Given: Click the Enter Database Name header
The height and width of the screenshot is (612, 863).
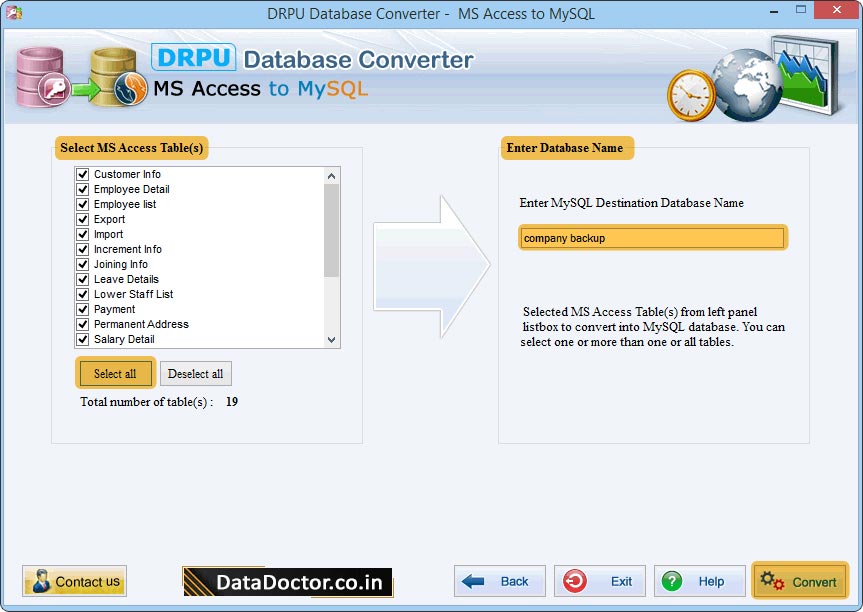Looking at the screenshot, I should pos(566,147).
